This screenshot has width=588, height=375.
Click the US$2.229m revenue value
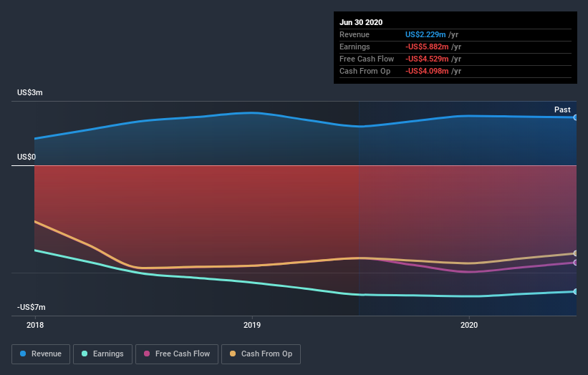point(425,34)
